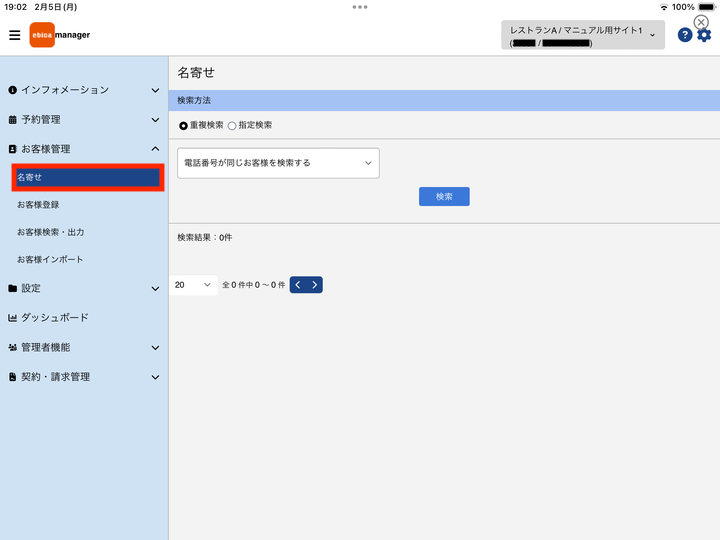Click the contact icon beside お客様管理
The image size is (720, 540).
tap(12, 149)
